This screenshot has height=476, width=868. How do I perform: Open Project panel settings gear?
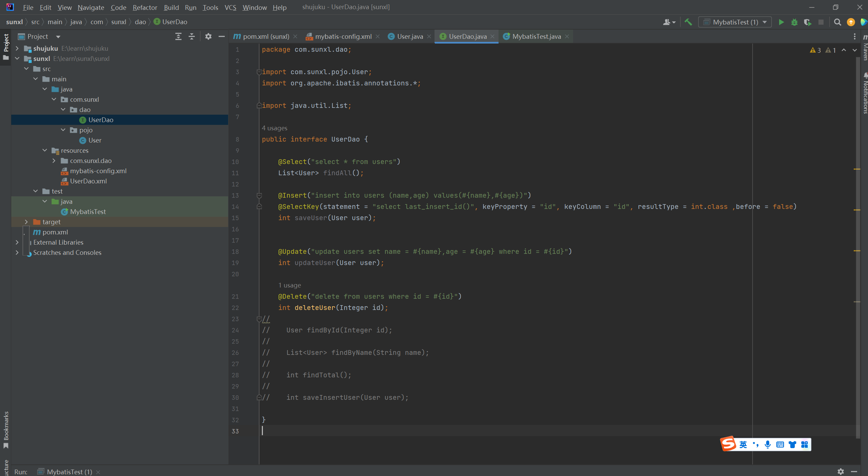(208, 36)
